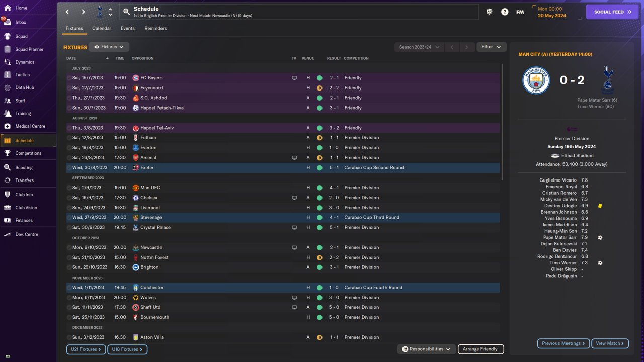Click the fixtures list vertical scrollbar
The height and width of the screenshot is (362, 644).
click(502, 121)
